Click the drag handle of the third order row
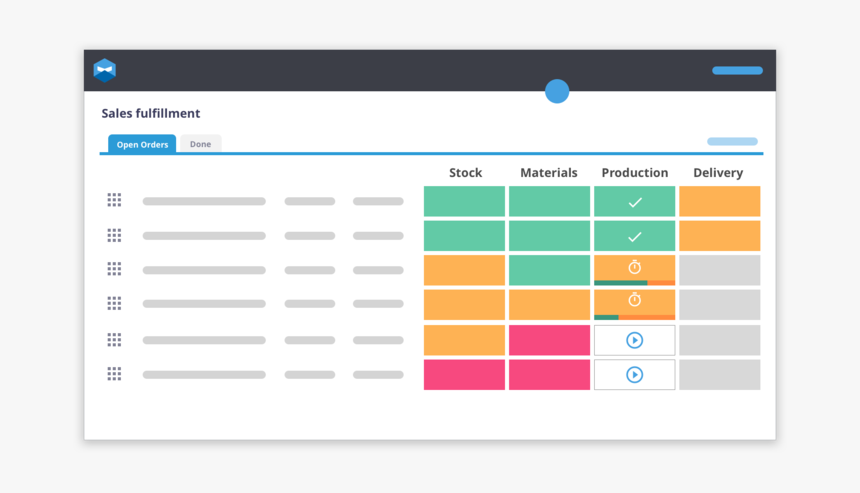The width and height of the screenshot is (860, 493). [x=114, y=269]
